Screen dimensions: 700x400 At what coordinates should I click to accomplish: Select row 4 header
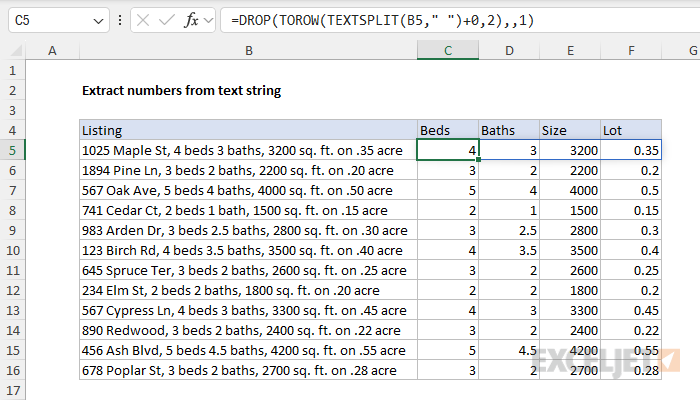pos(12,130)
